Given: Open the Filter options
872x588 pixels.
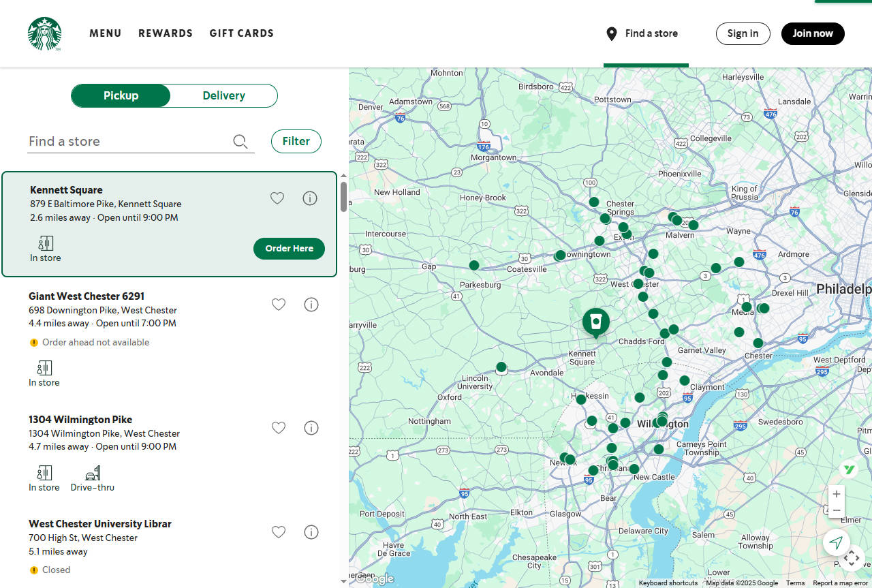Looking at the screenshot, I should (296, 141).
